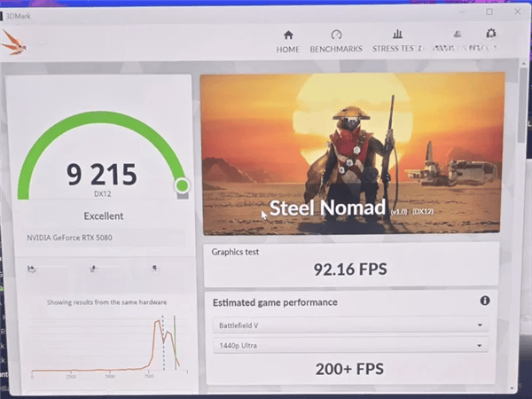The width and height of the screenshot is (532, 399).
Task: Click the scrollbar up arrow
Action: [523, 63]
